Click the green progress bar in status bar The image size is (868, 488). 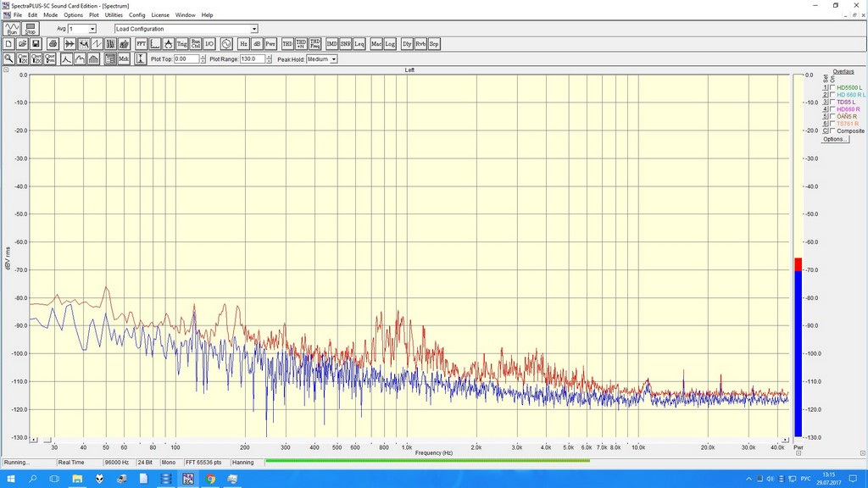pyautogui.click(x=427, y=460)
